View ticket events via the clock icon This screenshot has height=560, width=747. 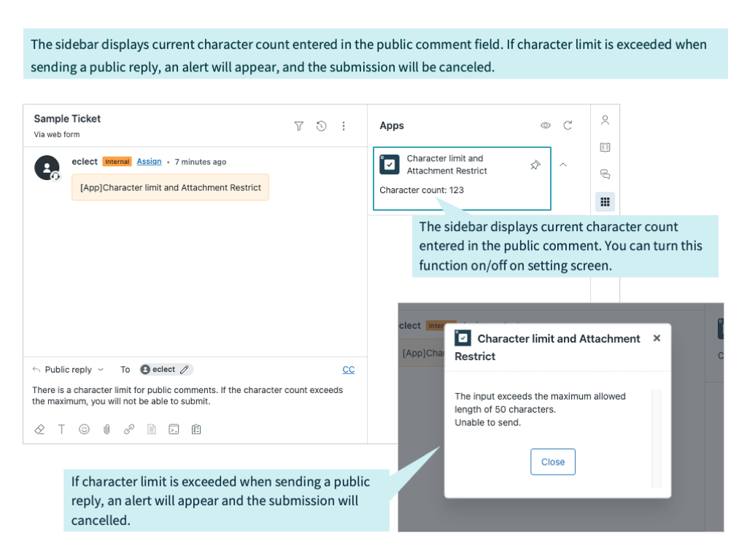point(321,125)
